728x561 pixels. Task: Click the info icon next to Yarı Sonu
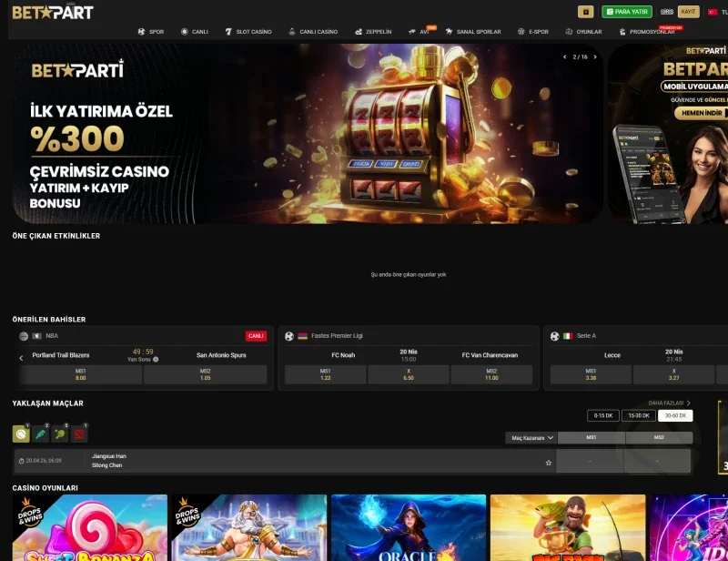[156, 360]
